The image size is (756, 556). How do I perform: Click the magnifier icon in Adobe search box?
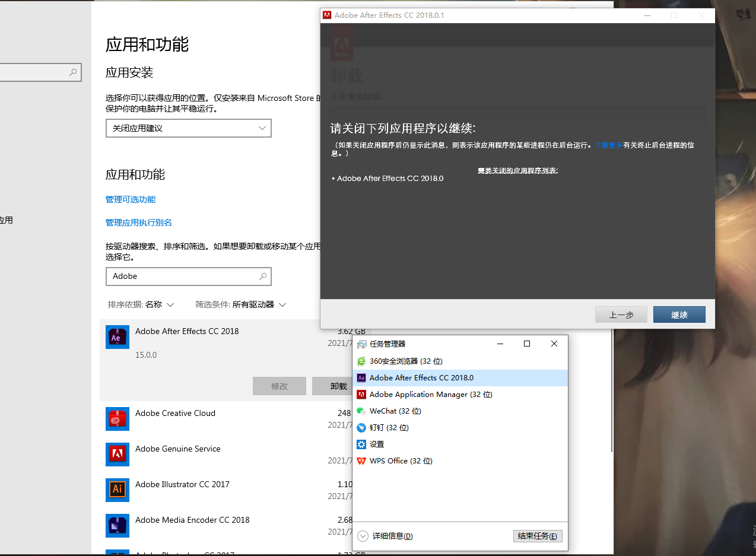pos(263,277)
